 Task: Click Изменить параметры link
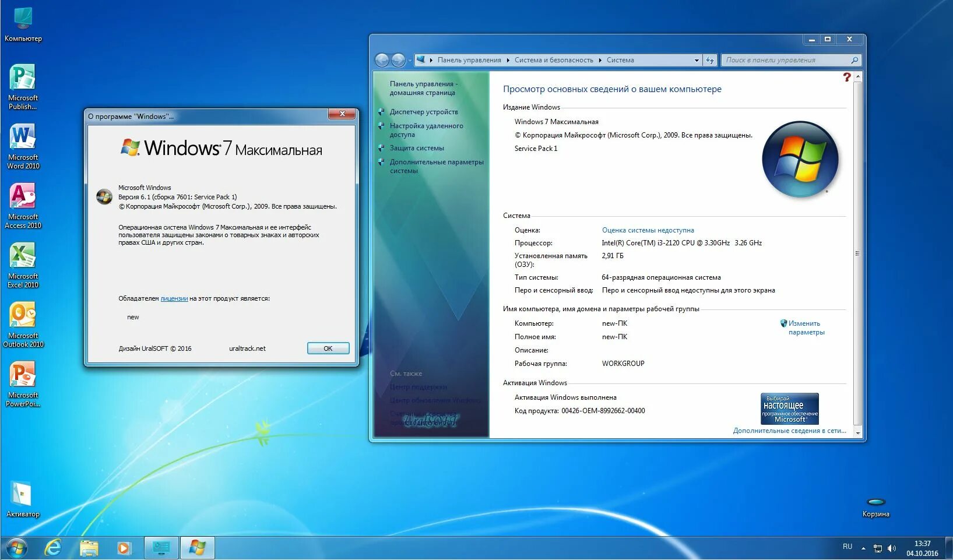tap(806, 327)
